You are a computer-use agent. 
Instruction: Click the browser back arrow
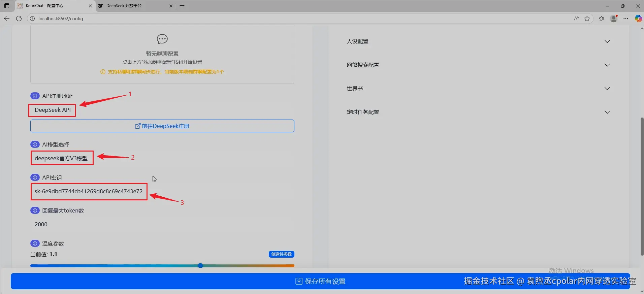7,19
